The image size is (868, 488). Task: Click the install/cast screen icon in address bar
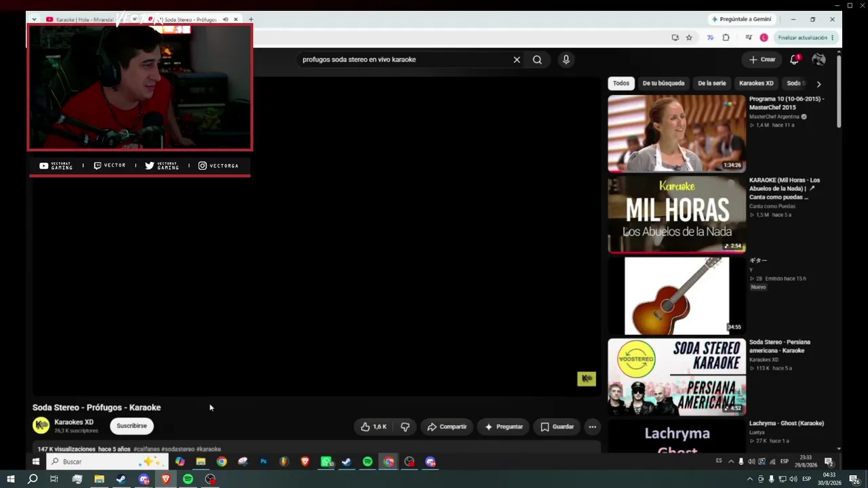[x=675, y=38]
